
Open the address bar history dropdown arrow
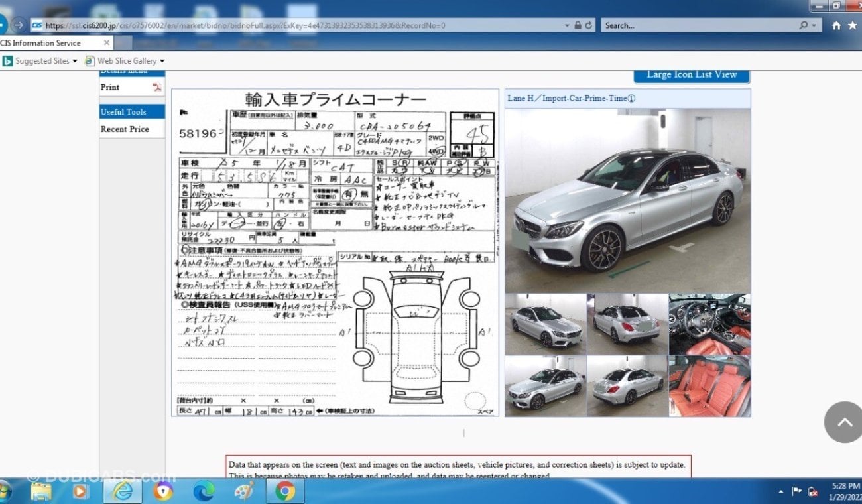click(x=566, y=25)
